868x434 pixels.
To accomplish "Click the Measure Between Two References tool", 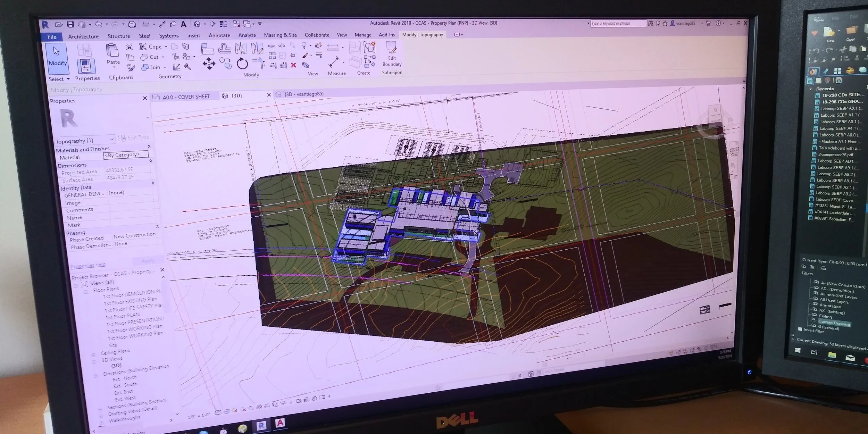I will pyautogui.click(x=334, y=62).
